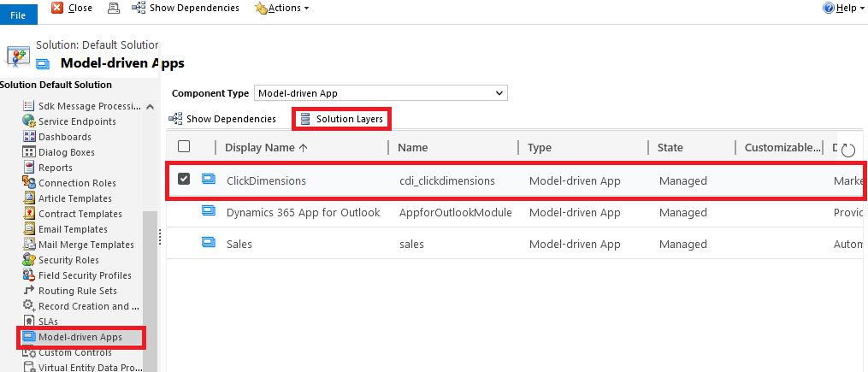
Task: Click the left tree vertical scrollbar thumb
Action: [150, 291]
